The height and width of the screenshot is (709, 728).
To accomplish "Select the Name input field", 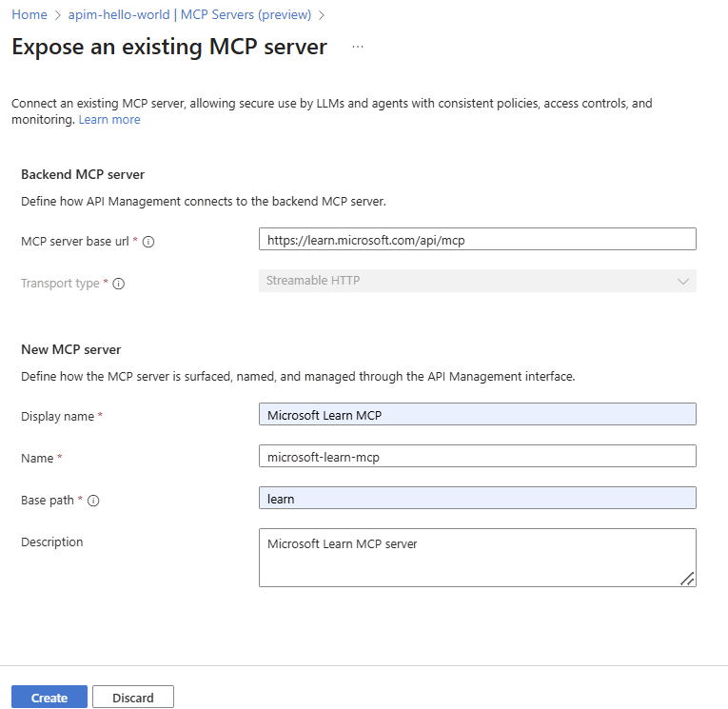I will coord(477,457).
